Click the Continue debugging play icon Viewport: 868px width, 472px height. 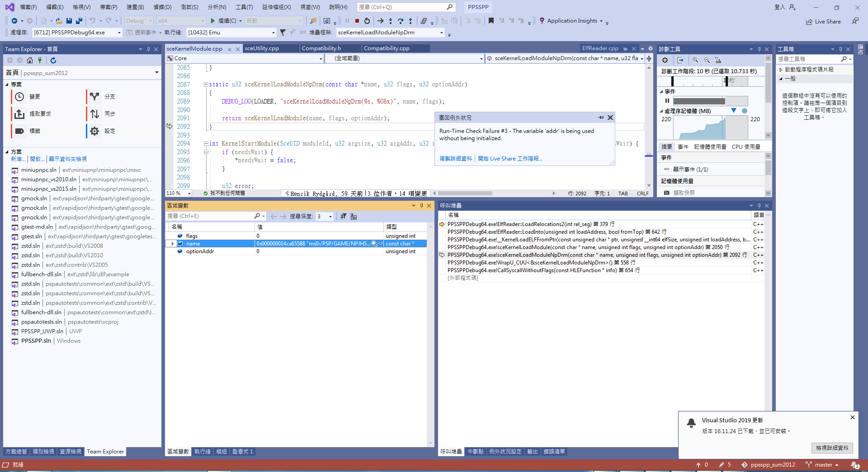pyautogui.click(x=213, y=21)
